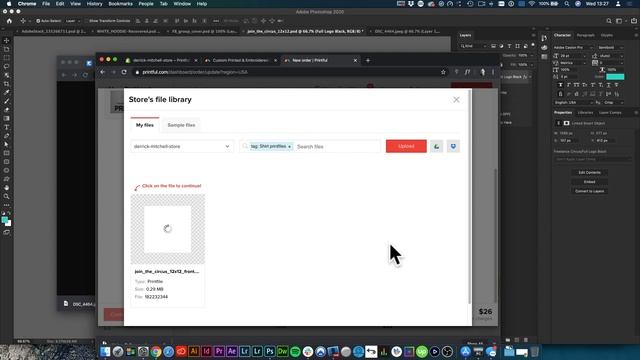Click the Dropbox import icon in file library

[453, 146]
